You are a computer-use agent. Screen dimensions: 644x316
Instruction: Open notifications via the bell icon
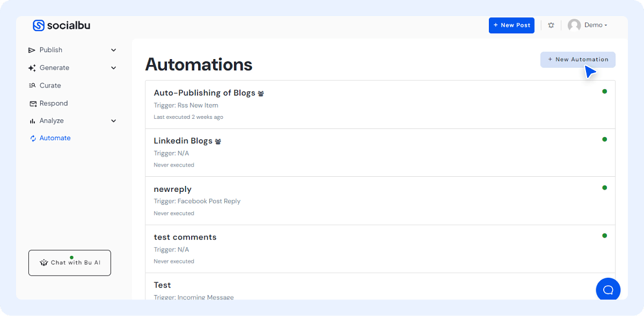click(551, 25)
